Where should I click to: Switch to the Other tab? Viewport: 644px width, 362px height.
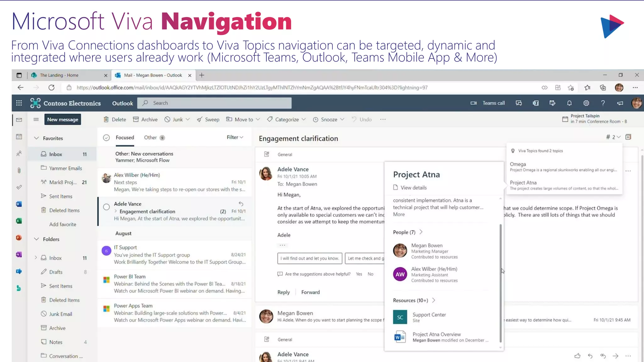point(154,138)
